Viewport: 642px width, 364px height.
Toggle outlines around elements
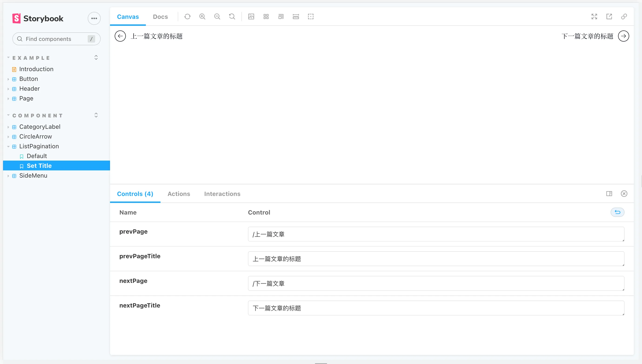point(311,17)
